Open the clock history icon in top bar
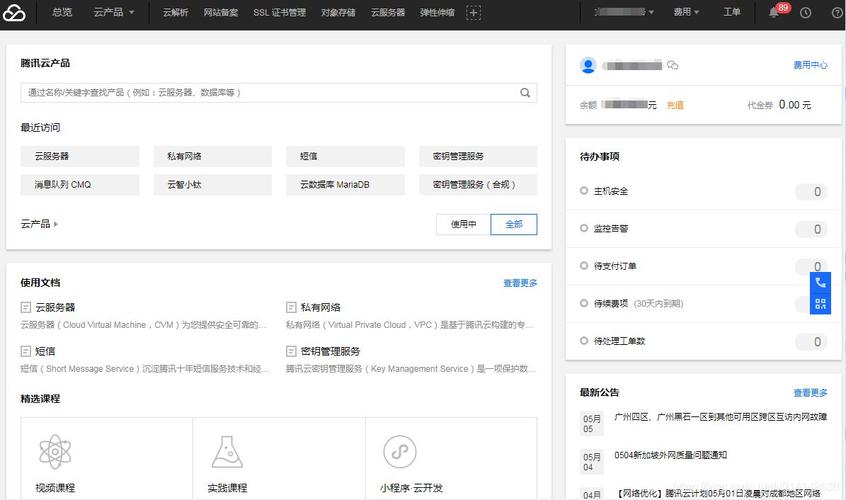This screenshot has width=846, height=500. pos(805,12)
